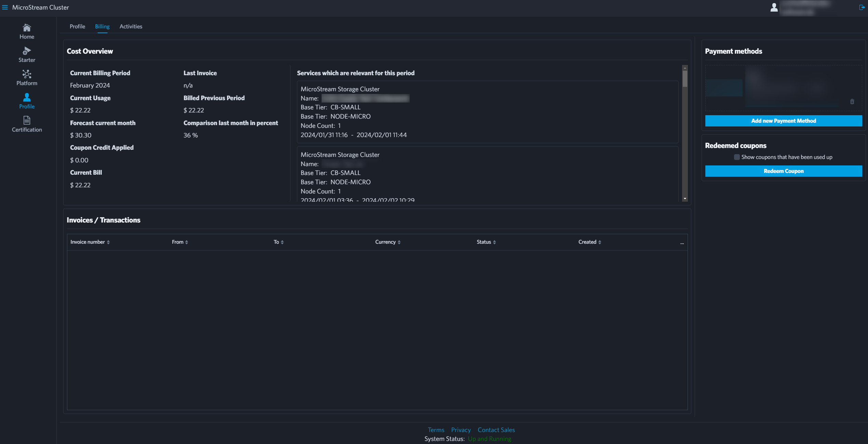Click the logout icon at top right
The image size is (868, 444).
pos(862,7)
